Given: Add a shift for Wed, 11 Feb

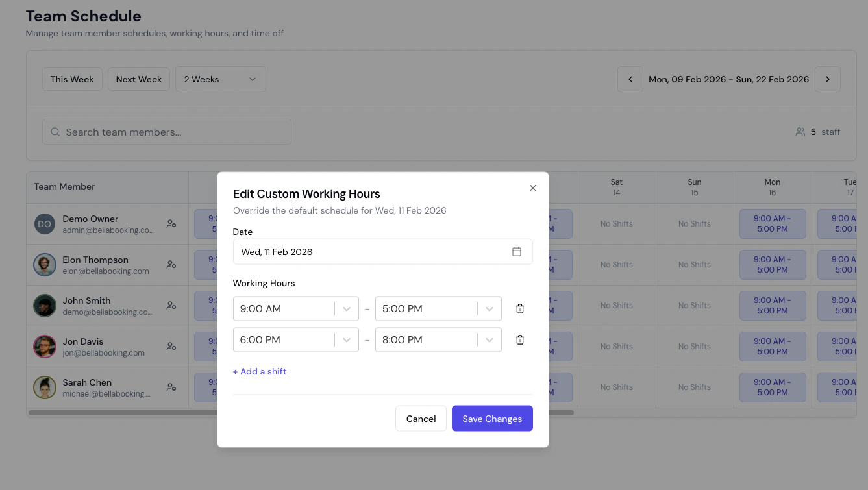Looking at the screenshot, I should pyautogui.click(x=259, y=371).
